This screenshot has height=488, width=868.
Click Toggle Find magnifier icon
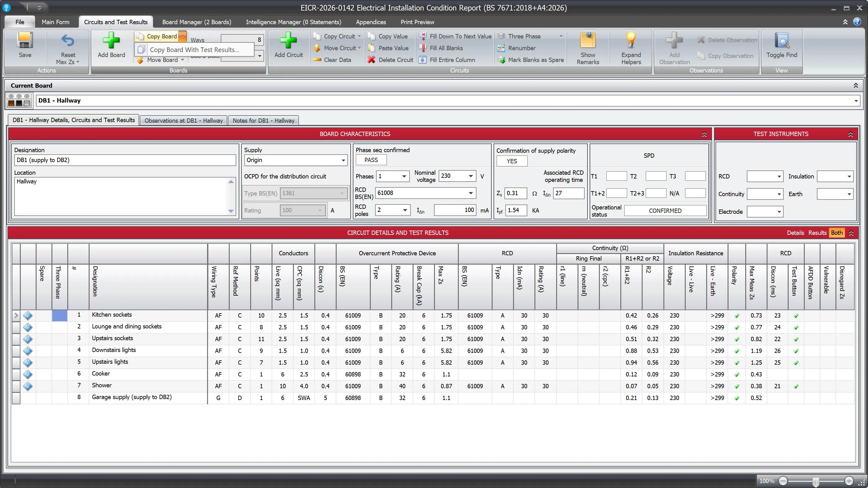[x=782, y=41]
